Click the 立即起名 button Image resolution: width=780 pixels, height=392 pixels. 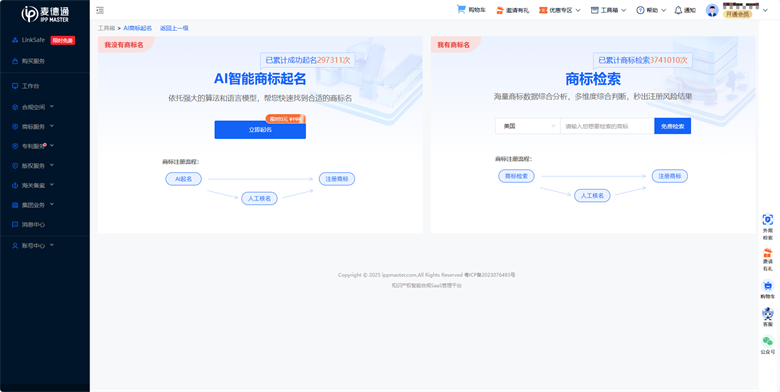[260, 130]
